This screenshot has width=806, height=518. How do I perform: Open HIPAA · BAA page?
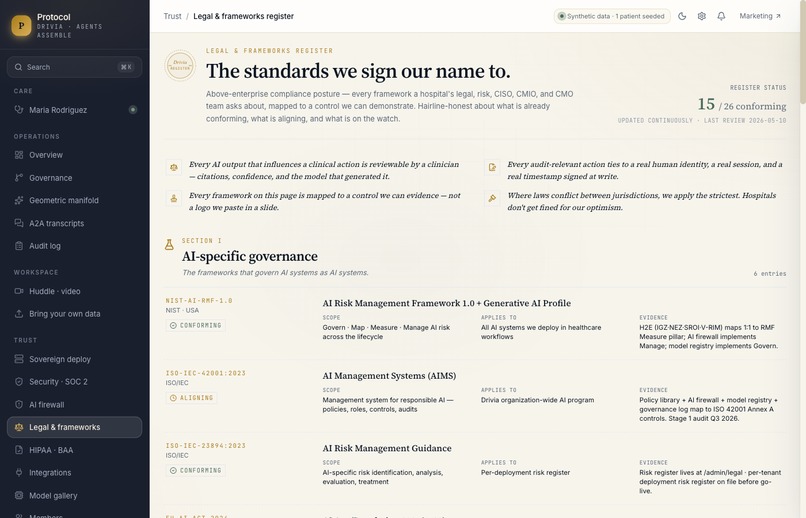tap(75, 450)
